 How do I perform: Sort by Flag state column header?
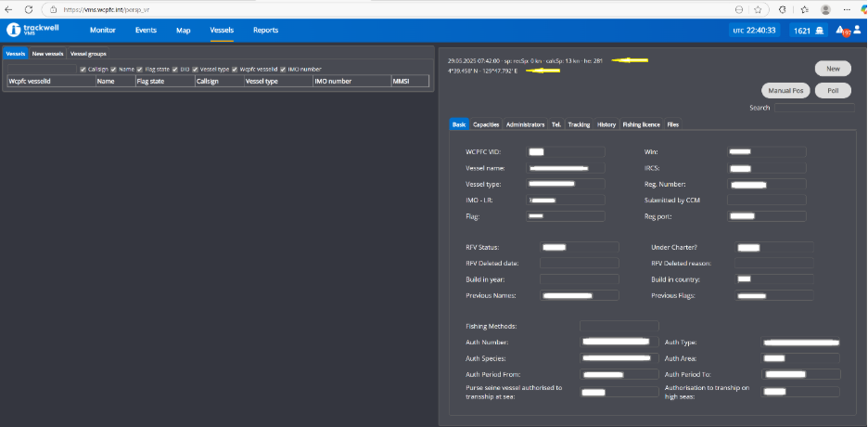(x=165, y=81)
